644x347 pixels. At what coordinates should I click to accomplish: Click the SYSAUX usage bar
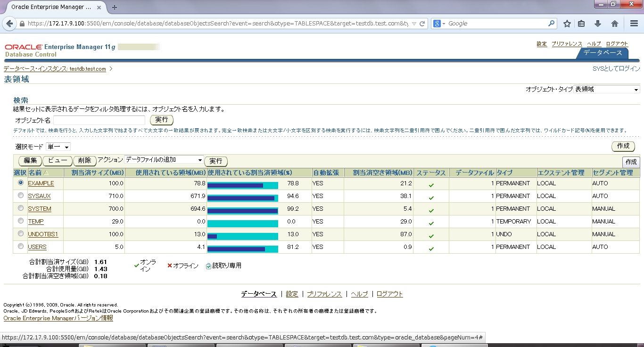point(243,198)
